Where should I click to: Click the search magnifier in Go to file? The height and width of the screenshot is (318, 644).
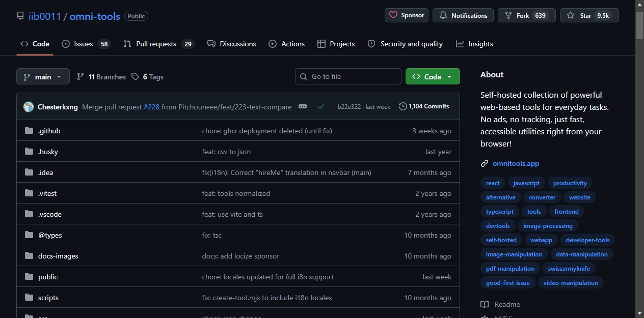[304, 76]
